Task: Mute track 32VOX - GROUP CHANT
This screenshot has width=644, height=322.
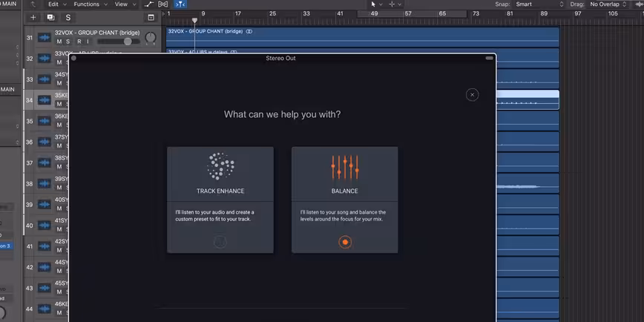Action: (x=59, y=42)
